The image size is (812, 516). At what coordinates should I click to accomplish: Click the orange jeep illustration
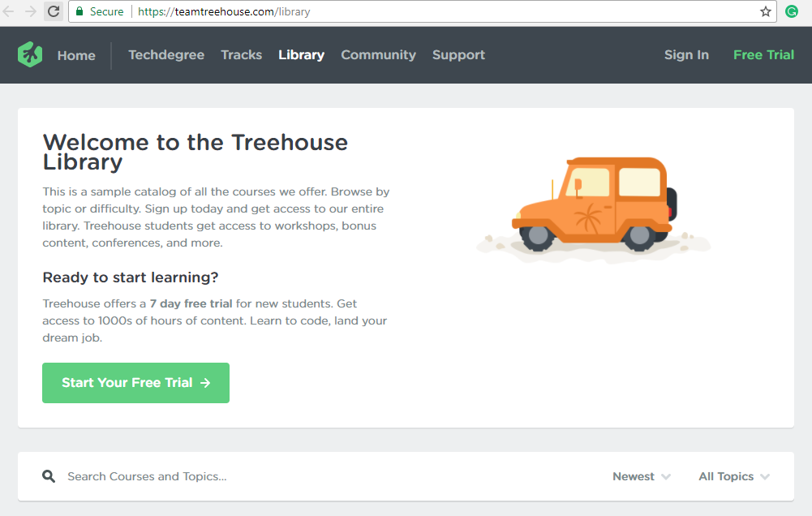coord(594,210)
